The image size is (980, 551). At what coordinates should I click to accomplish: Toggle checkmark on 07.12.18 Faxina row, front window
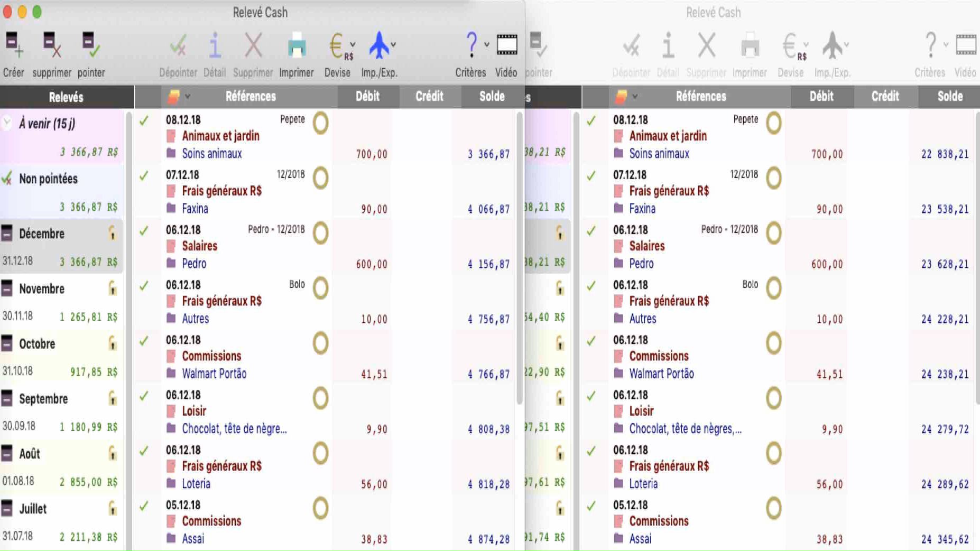point(144,175)
